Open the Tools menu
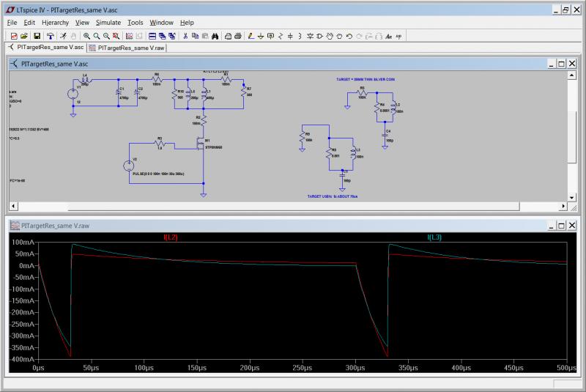Screen dimensions: 586x392 pyautogui.click(x=136, y=23)
